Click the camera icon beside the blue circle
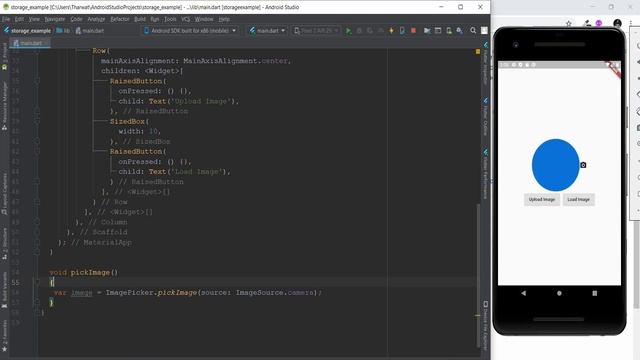The height and width of the screenshot is (360, 640). click(x=583, y=165)
